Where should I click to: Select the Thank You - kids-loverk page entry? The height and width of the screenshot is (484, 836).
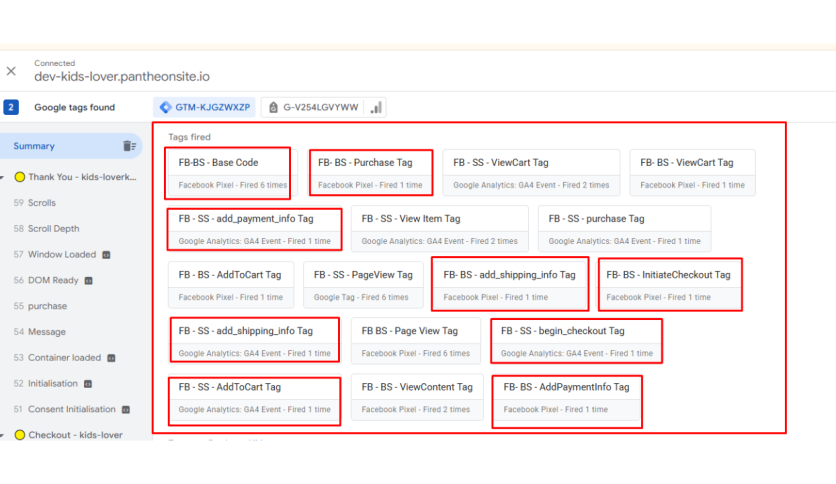(82, 177)
